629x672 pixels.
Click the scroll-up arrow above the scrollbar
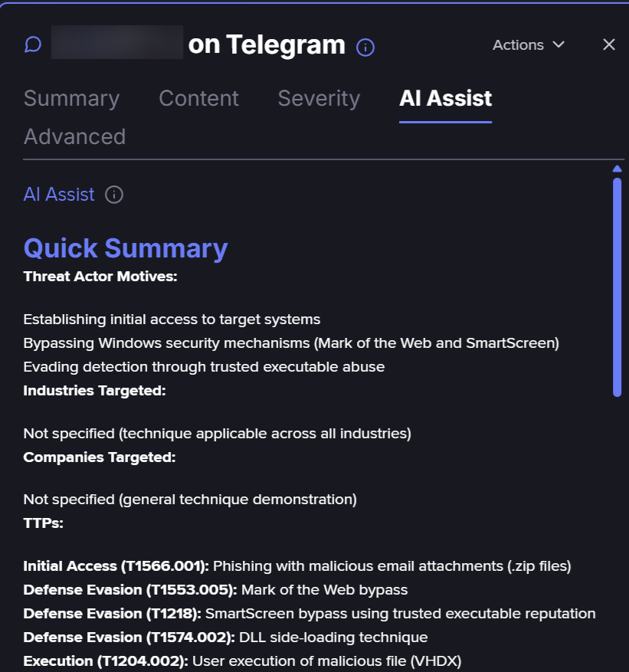tap(617, 169)
